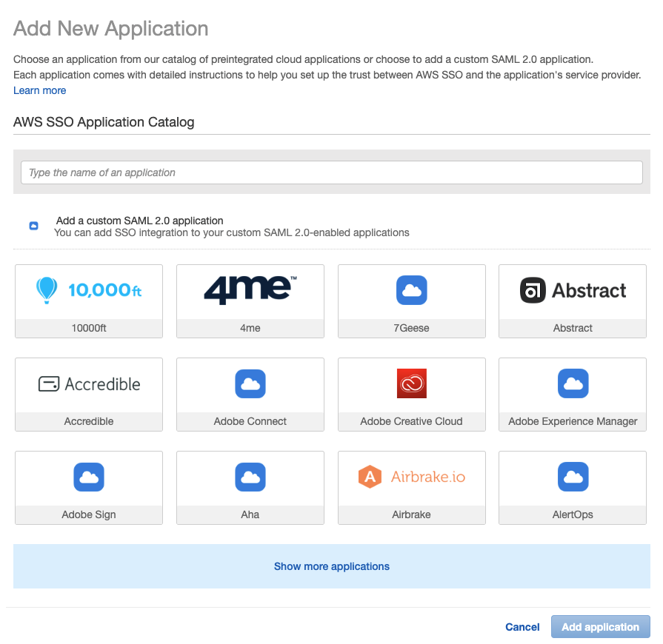Open the Learn more link

pyautogui.click(x=40, y=90)
